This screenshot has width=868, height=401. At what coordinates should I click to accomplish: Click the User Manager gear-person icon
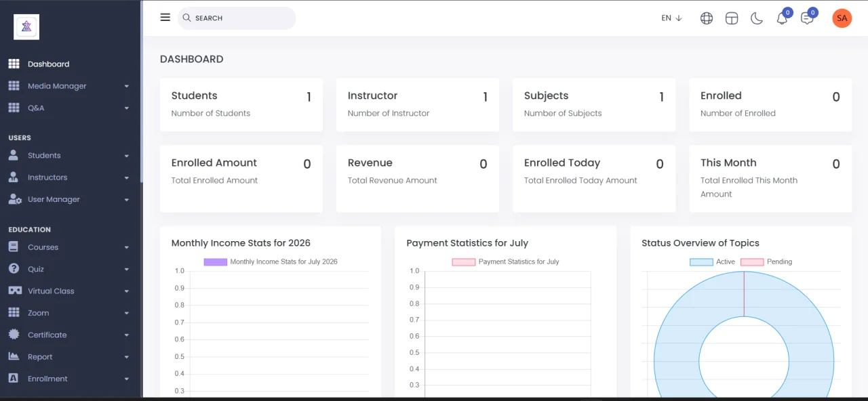(x=15, y=199)
